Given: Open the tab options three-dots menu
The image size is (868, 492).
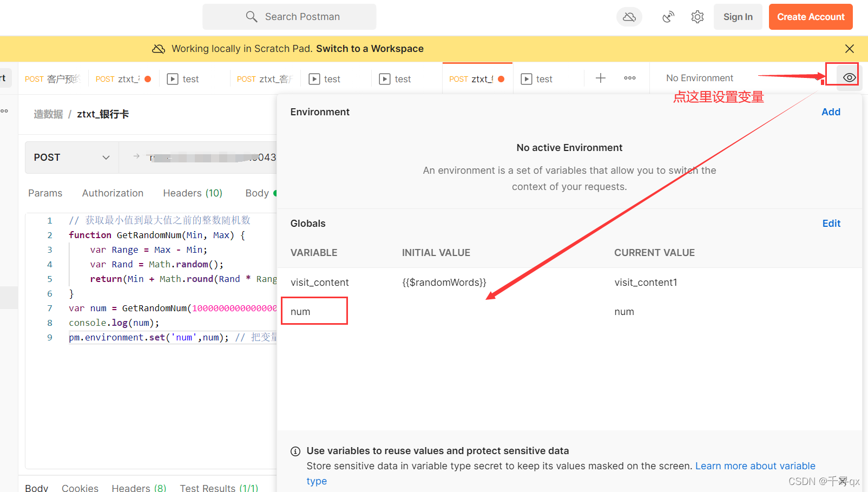Looking at the screenshot, I should 630,78.
